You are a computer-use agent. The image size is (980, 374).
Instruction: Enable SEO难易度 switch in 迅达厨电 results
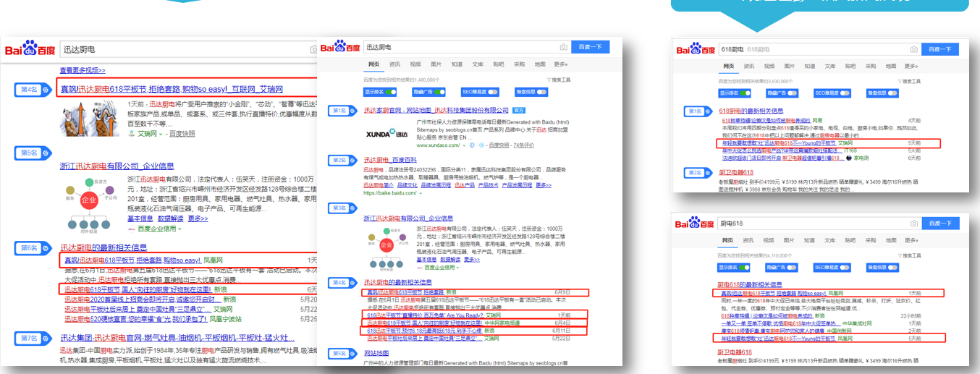(x=492, y=92)
